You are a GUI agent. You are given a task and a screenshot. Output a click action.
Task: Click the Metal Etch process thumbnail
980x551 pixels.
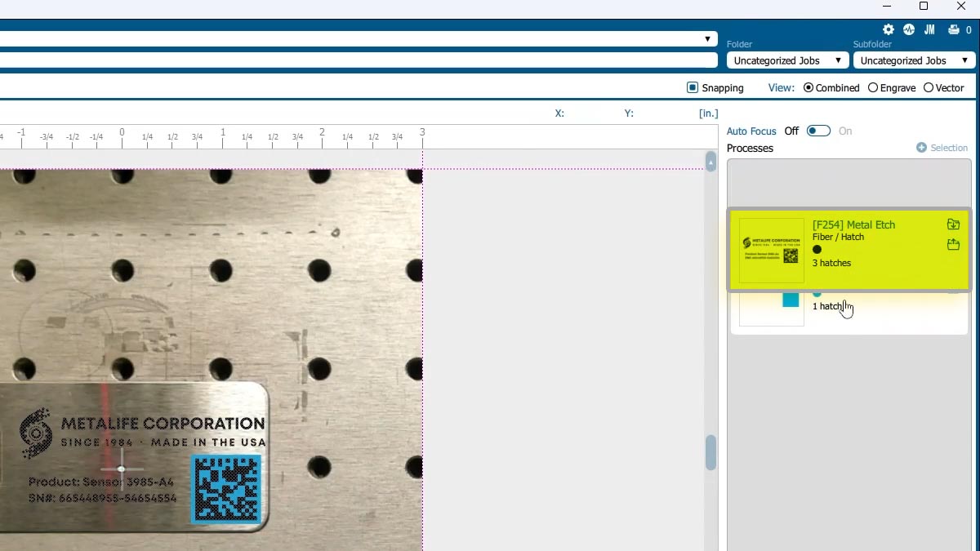click(x=771, y=251)
